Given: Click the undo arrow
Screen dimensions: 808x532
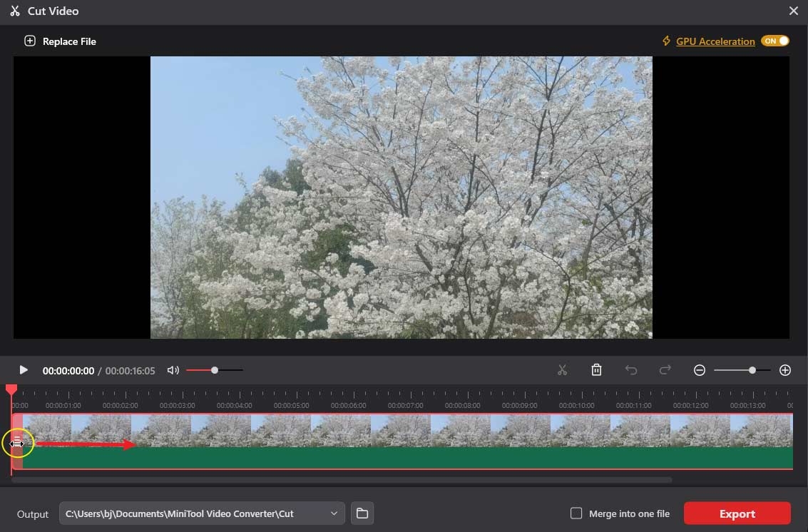Looking at the screenshot, I should tap(630, 370).
